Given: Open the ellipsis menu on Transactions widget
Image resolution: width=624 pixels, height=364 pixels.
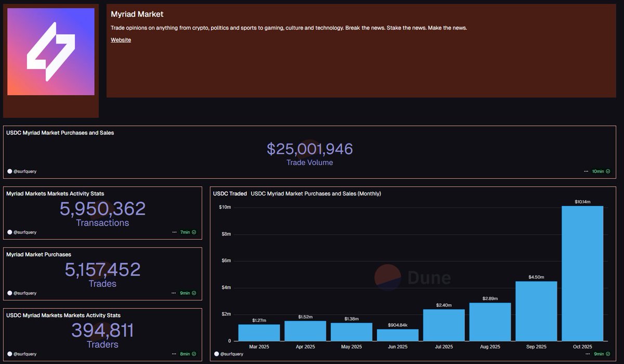Looking at the screenshot, I should pos(175,232).
